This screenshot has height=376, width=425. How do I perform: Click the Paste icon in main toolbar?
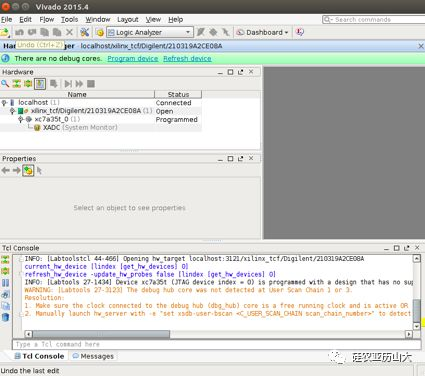pos(57,32)
